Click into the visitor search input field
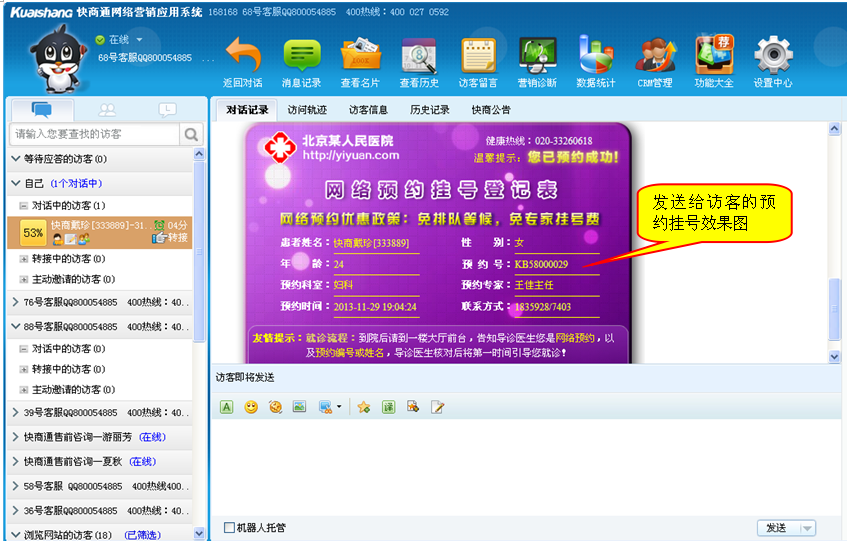 click(95, 134)
